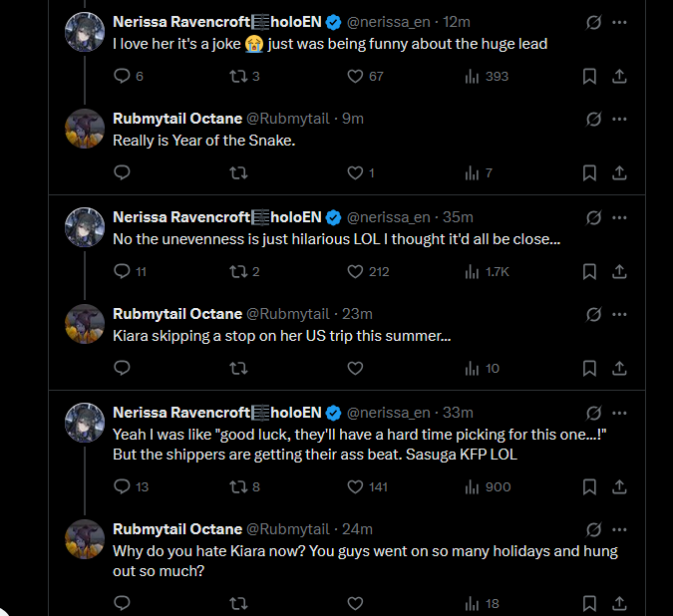Reply to Nerissa's "I love her it's a joke" tweet
The height and width of the screenshot is (616, 673).
tap(123, 76)
